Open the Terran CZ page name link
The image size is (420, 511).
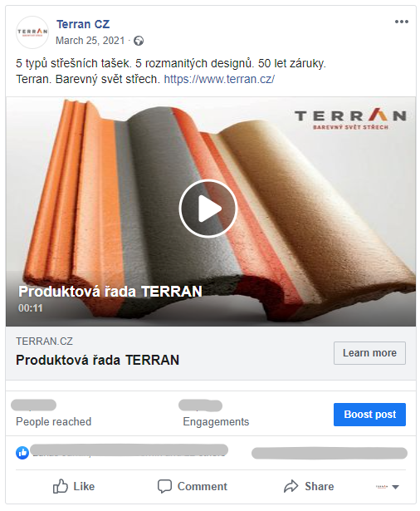83,24
